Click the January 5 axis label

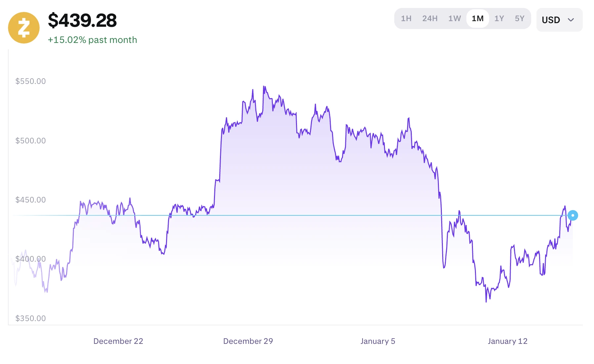(378, 341)
